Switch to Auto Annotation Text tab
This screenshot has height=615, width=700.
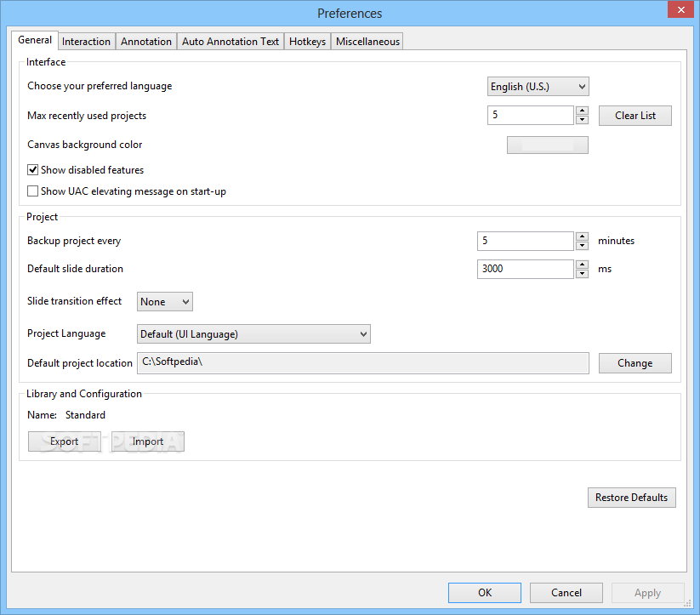(x=230, y=42)
